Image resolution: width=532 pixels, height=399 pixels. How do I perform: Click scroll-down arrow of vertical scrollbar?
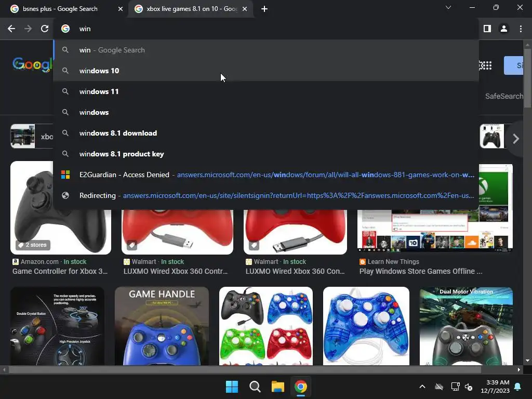coord(527,361)
